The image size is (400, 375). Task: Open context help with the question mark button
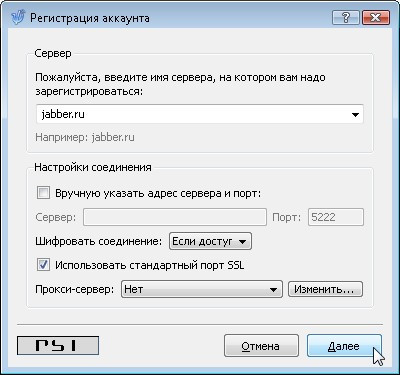click(346, 17)
